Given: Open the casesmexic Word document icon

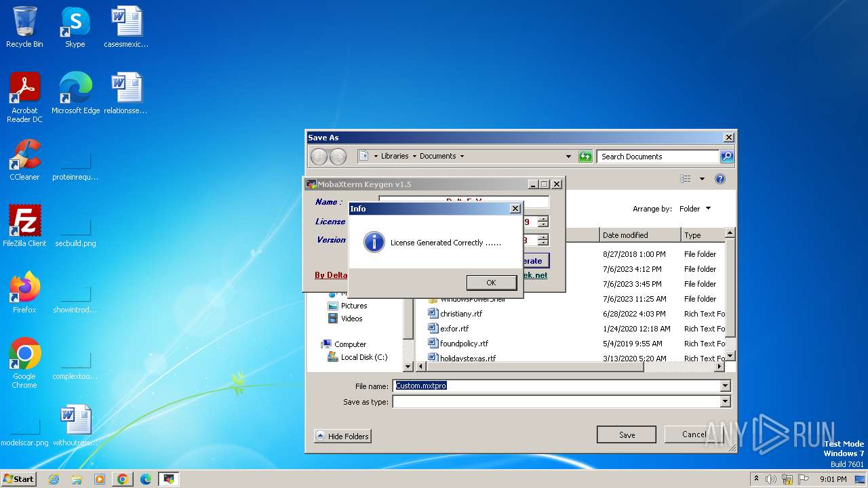Looking at the screenshot, I should (126, 27).
